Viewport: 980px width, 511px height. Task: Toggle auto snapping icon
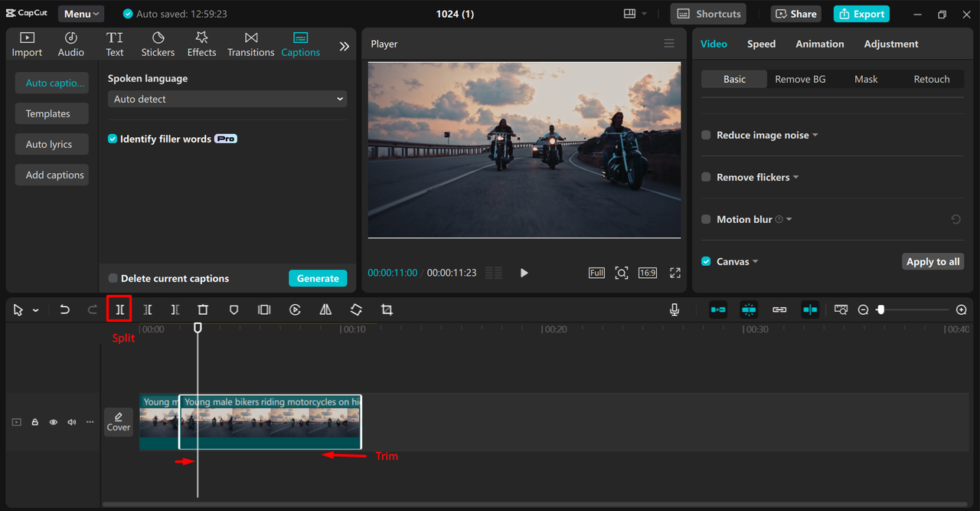click(749, 310)
